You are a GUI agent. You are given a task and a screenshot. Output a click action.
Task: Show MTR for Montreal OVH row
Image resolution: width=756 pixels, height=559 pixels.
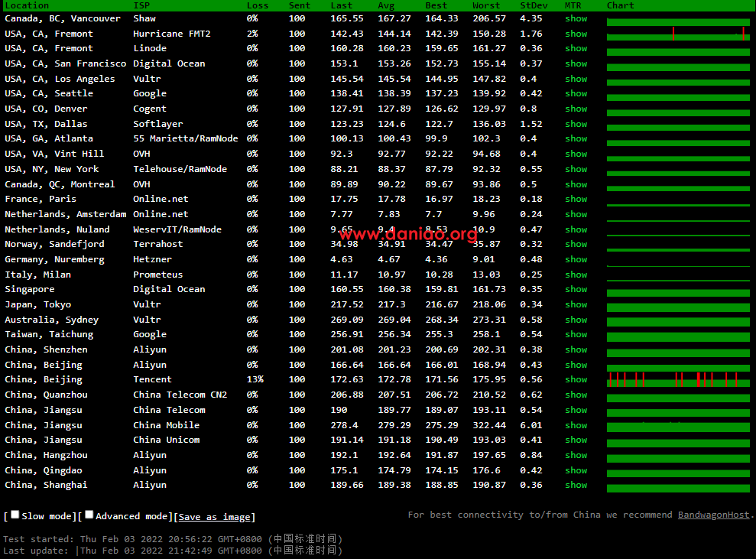click(576, 184)
